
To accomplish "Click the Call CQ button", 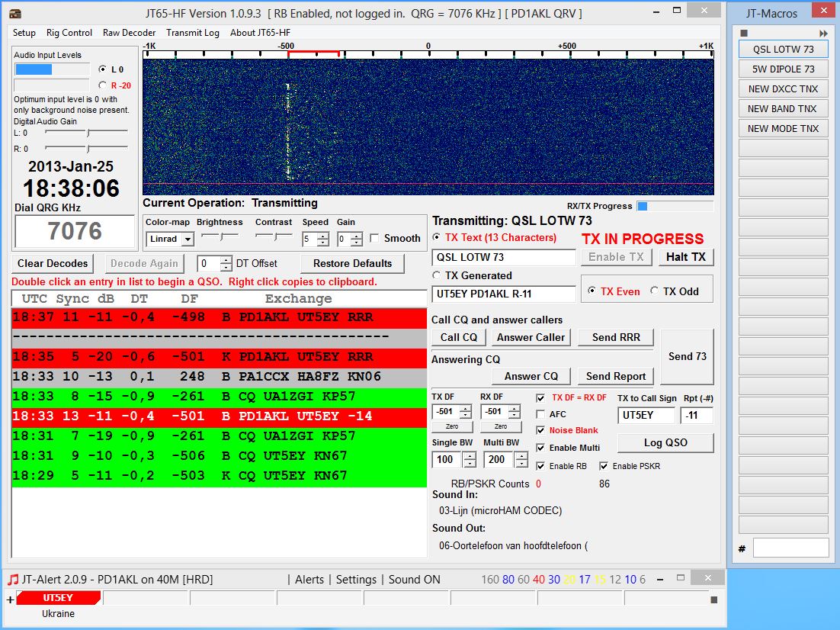I will pos(459,337).
